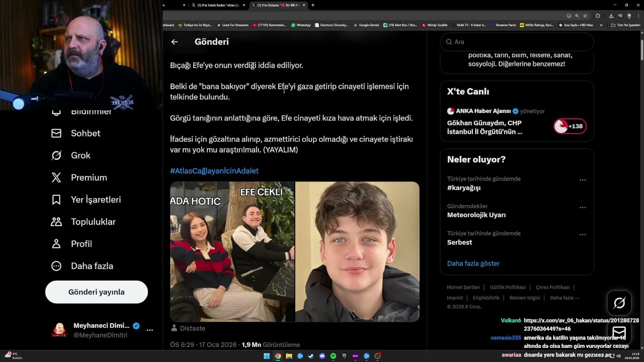This screenshot has height=362, width=644.
Task: Open File Explorer from the taskbar
Action: tap(289, 356)
